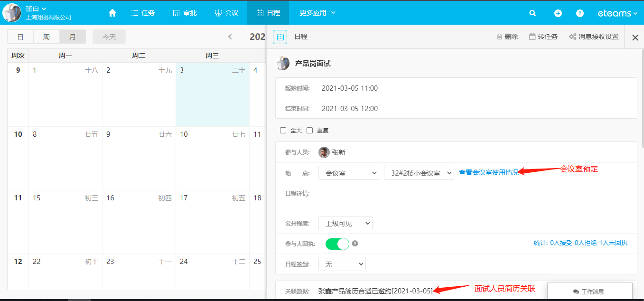
Task: Go to the home page icon
Action: click(112, 13)
